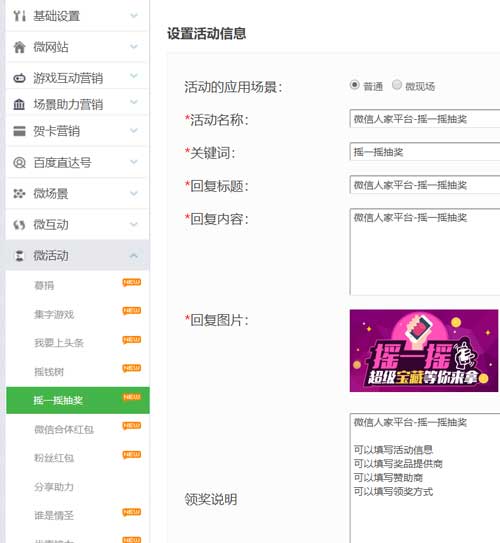Expand the 百度直达号 chevron

[x=134, y=162]
